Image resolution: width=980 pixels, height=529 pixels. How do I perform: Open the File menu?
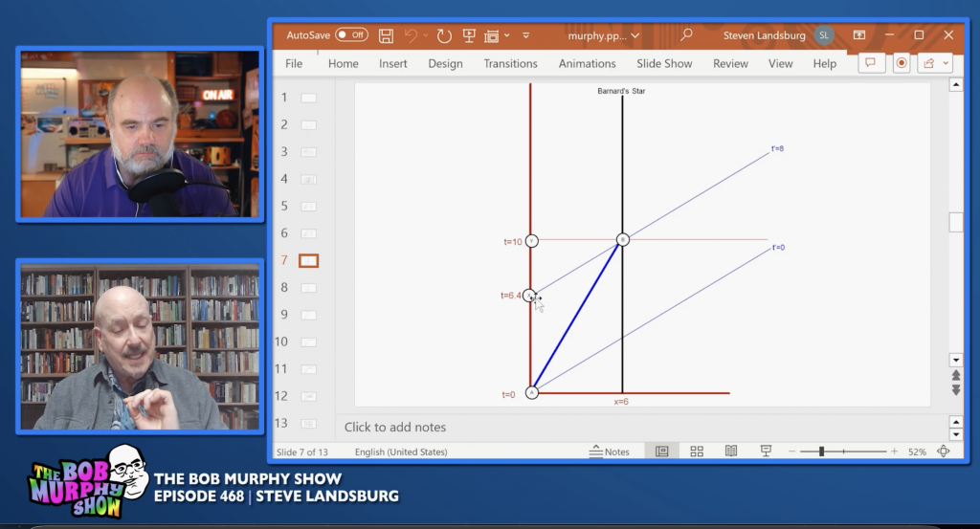(294, 63)
